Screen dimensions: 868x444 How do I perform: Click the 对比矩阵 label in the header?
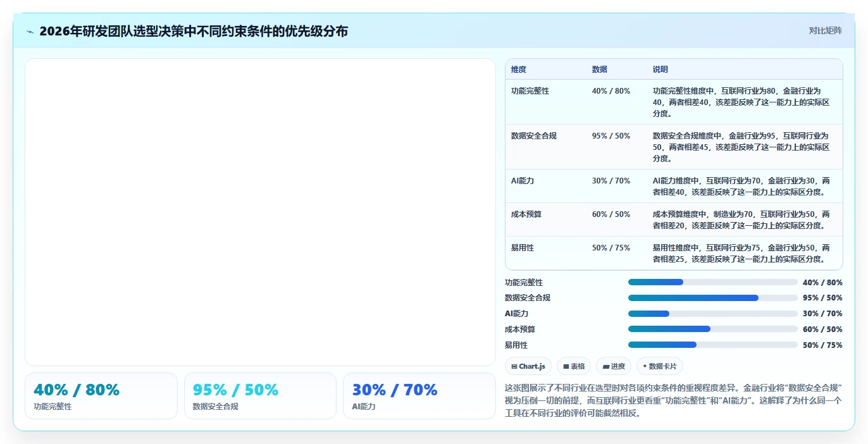[825, 30]
